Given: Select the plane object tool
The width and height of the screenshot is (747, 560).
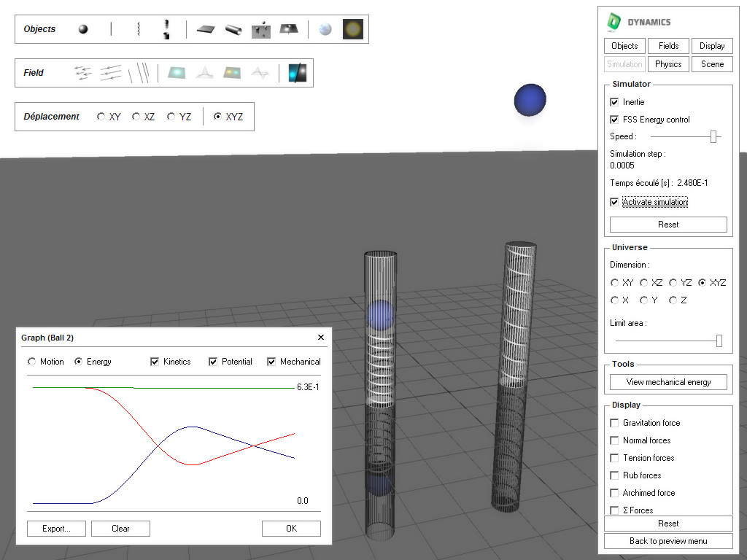Looking at the screenshot, I should pyautogui.click(x=204, y=29).
